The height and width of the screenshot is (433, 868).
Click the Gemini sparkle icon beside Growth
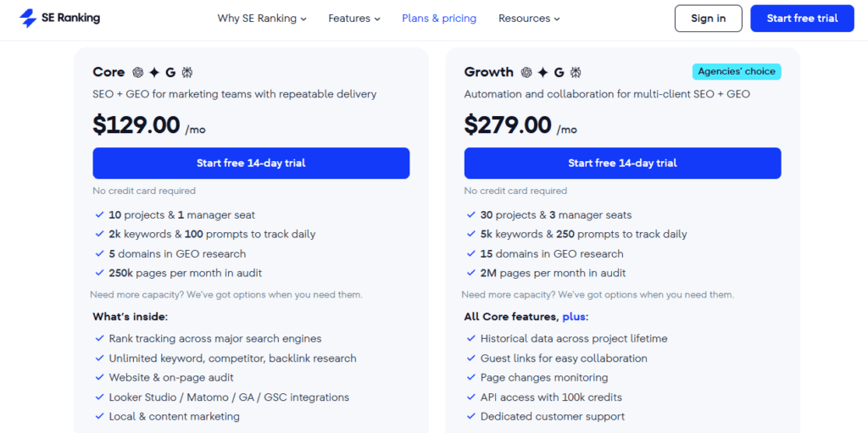pos(542,73)
